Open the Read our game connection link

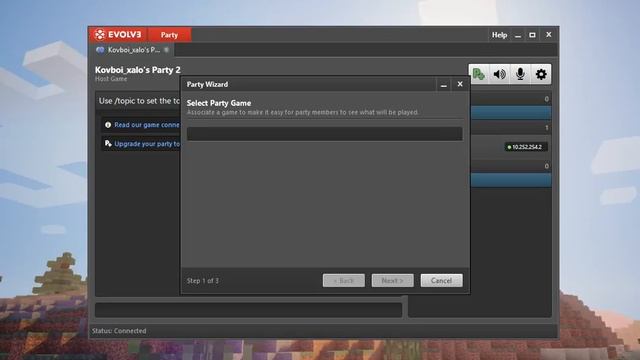tap(147, 125)
